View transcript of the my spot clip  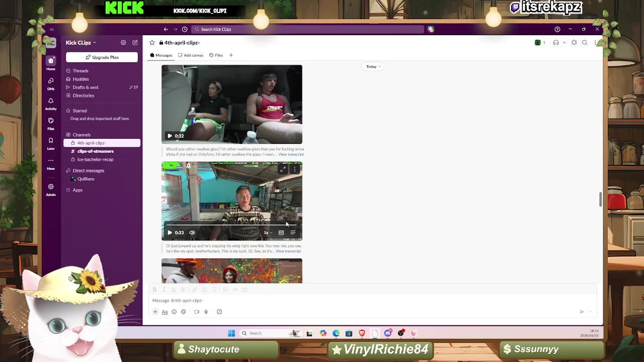288,251
